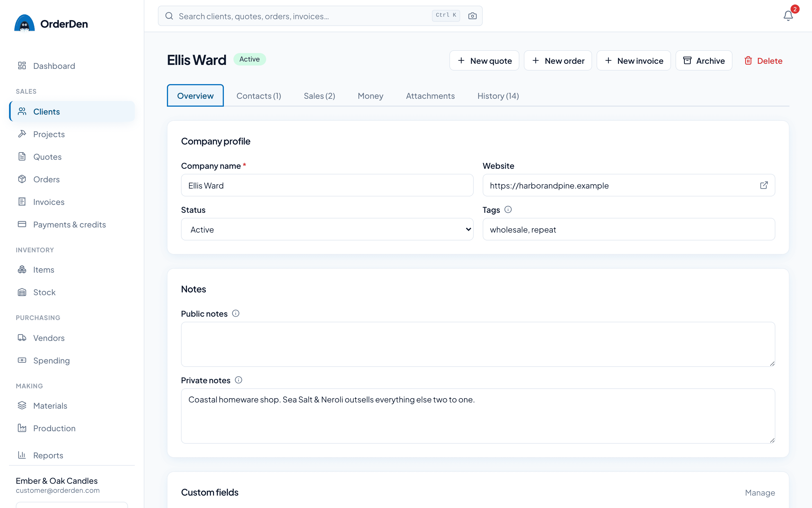This screenshot has height=508, width=812.
Task: Click the New order button
Action: [x=558, y=60]
